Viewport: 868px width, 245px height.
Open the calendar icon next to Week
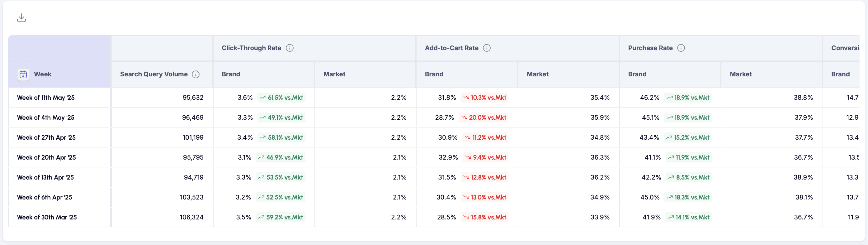pyautogui.click(x=23, y=74)
